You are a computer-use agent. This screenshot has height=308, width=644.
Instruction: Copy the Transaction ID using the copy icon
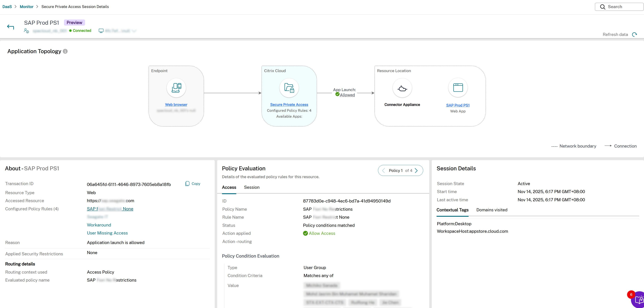(187, 184)
